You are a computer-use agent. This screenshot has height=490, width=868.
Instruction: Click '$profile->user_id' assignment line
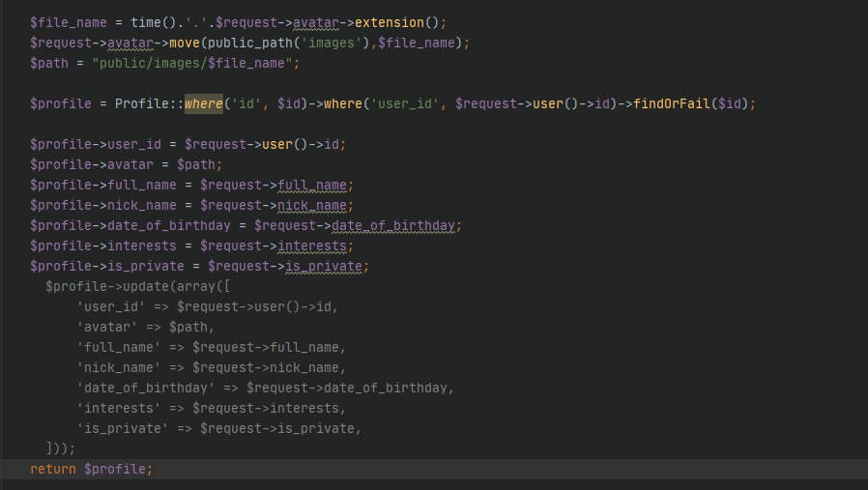[188, 145]
